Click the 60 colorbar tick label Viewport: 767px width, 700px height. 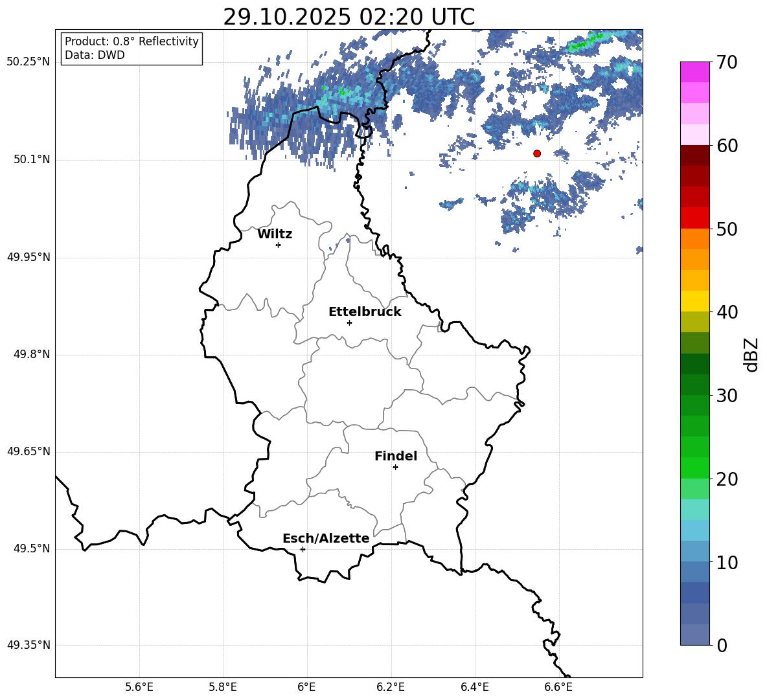tap(727, 146)
